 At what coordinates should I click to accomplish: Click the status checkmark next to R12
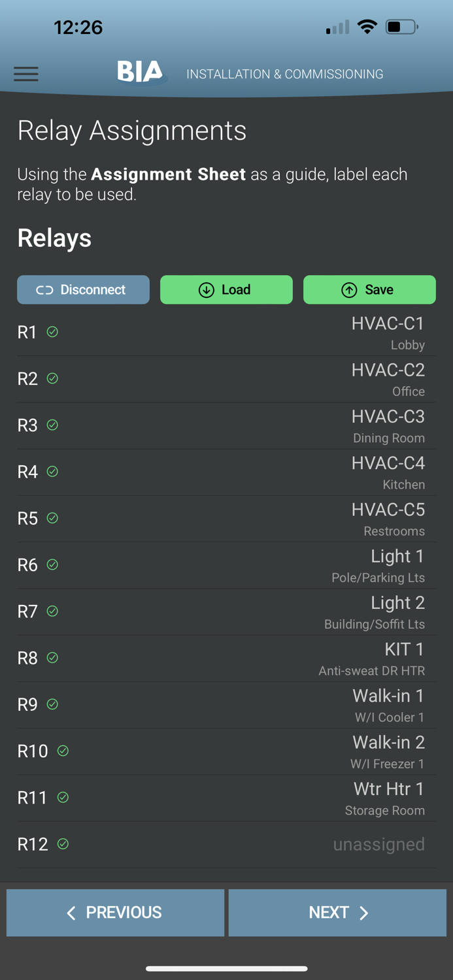pyautogui.click(x=63, y=844)
